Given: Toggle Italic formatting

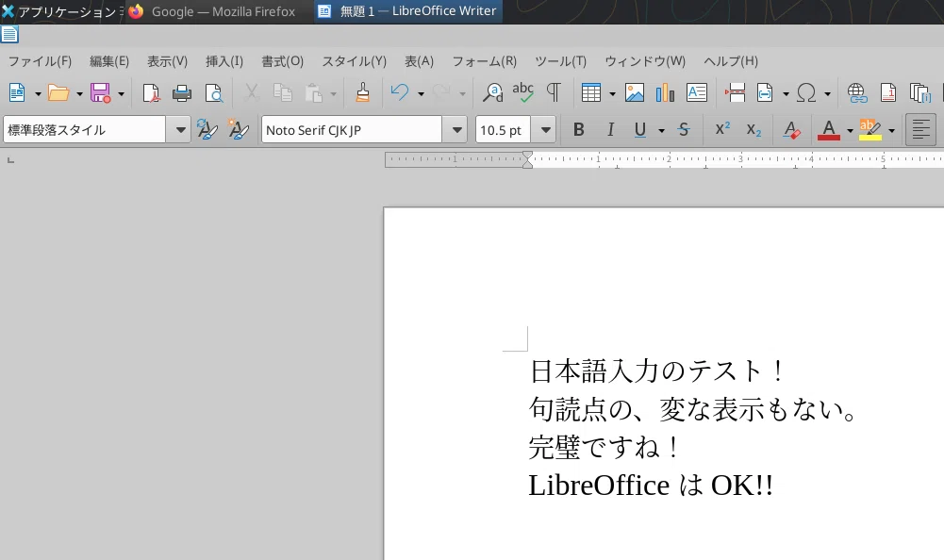Looking at the screenshot, I should point(610,129).
